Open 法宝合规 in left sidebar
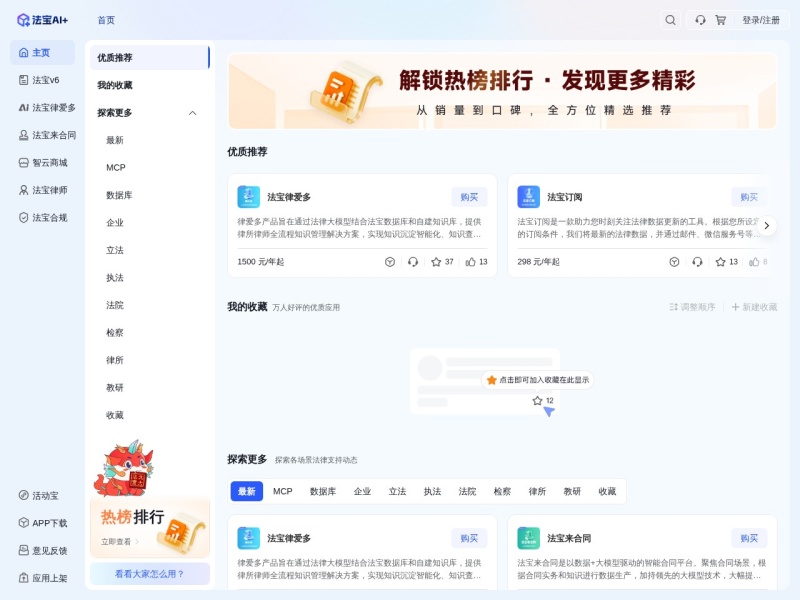Screen dimensions: 800x600 click(x=42, y=218)
